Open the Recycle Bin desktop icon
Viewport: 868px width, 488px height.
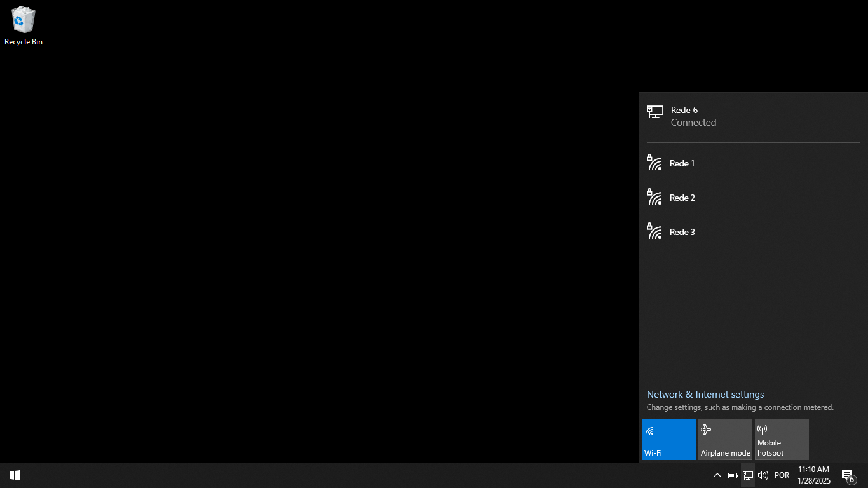pyautogui.click(x=23, y=25)
